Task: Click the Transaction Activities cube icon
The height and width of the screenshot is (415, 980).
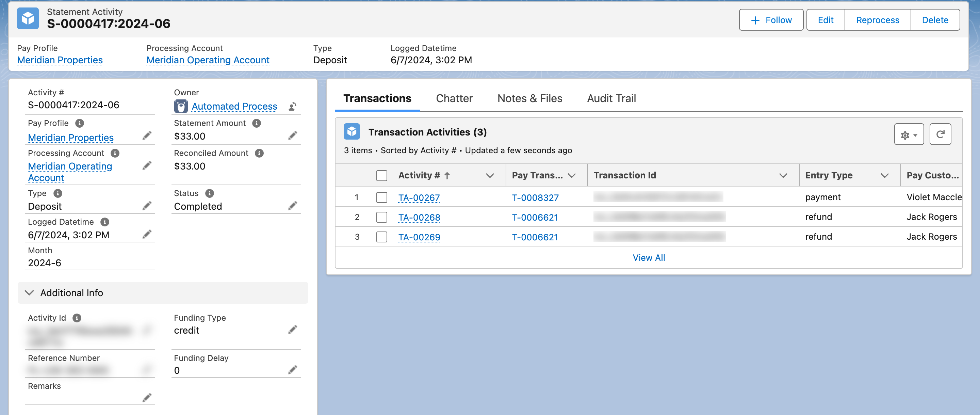Action: 352,132
